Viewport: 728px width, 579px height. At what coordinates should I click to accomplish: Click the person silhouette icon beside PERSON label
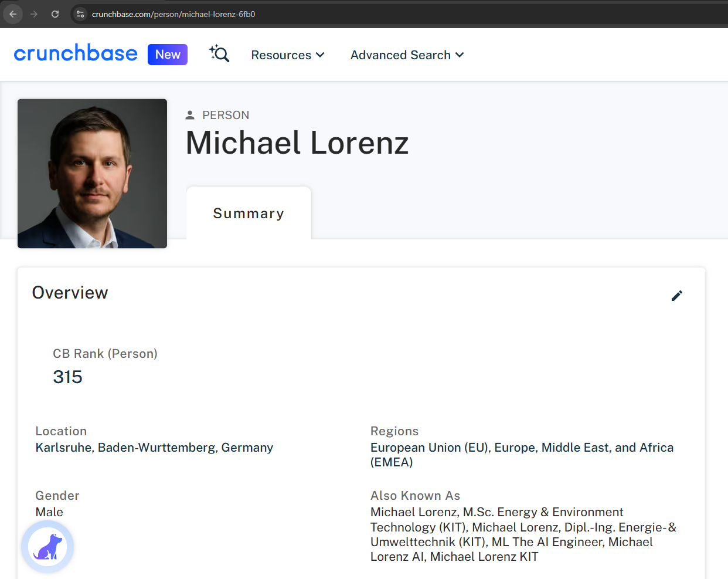pos(190,114)
